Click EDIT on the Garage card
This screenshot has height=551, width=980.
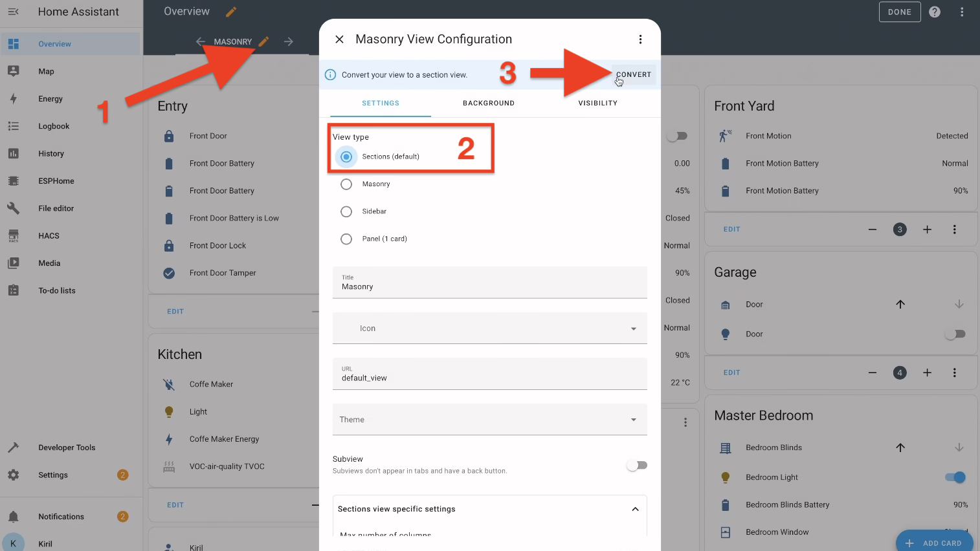pyautogui.click(x=731, y=373)
